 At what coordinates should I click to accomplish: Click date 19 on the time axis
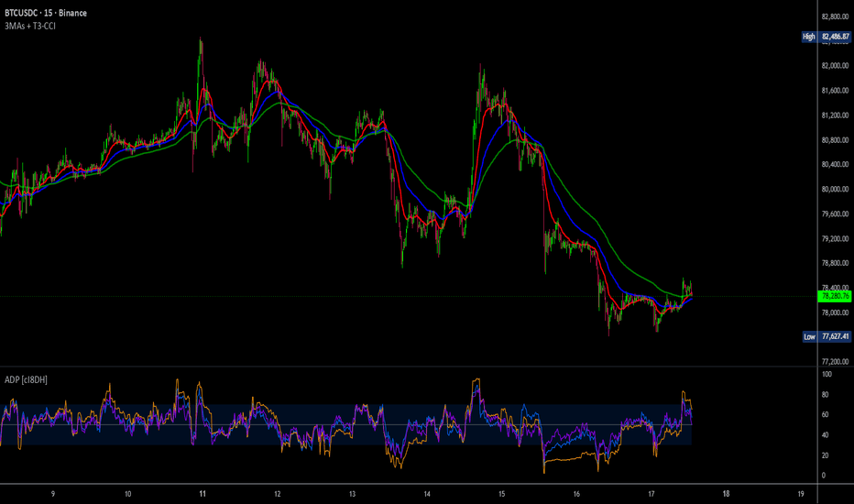(x=801, y=494)
